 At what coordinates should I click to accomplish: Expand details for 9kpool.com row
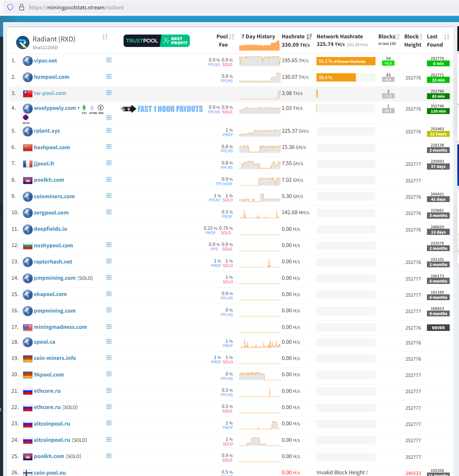109,374
